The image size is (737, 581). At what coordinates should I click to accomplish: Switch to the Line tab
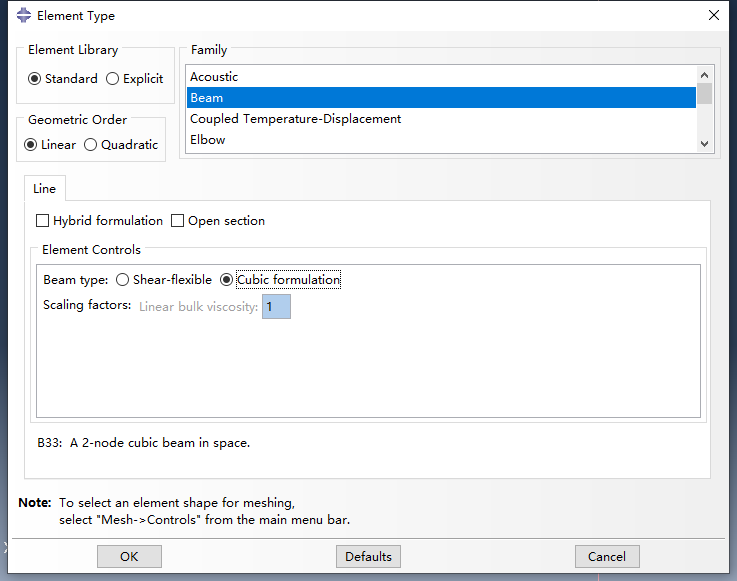[45, 189]
